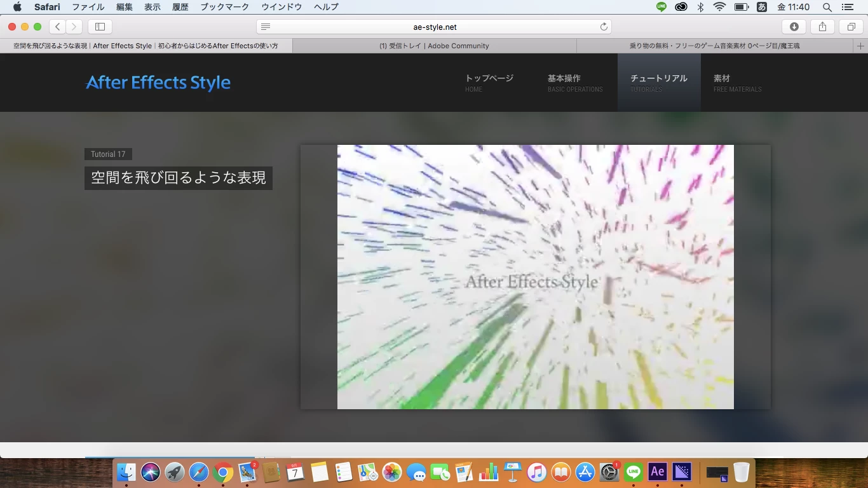Image resolution: width=868 pixels, height=488 pixels.
Task: Click the 金 11:40 clock
Action: coord(793,7)
